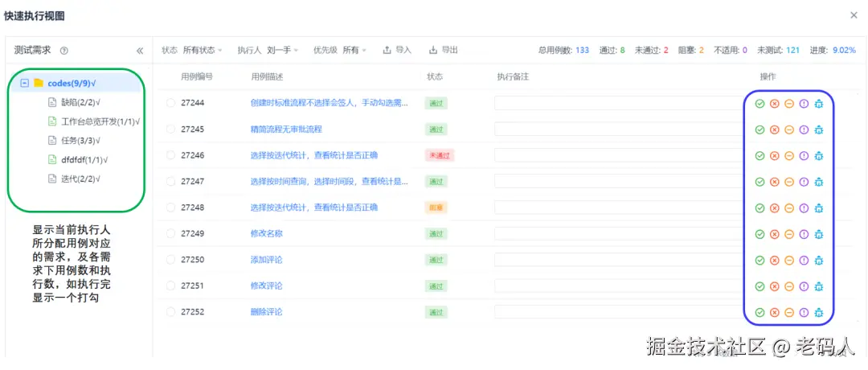Mark case 27245 as passed
Screen dimensions: 868x370
coord(760,129)
